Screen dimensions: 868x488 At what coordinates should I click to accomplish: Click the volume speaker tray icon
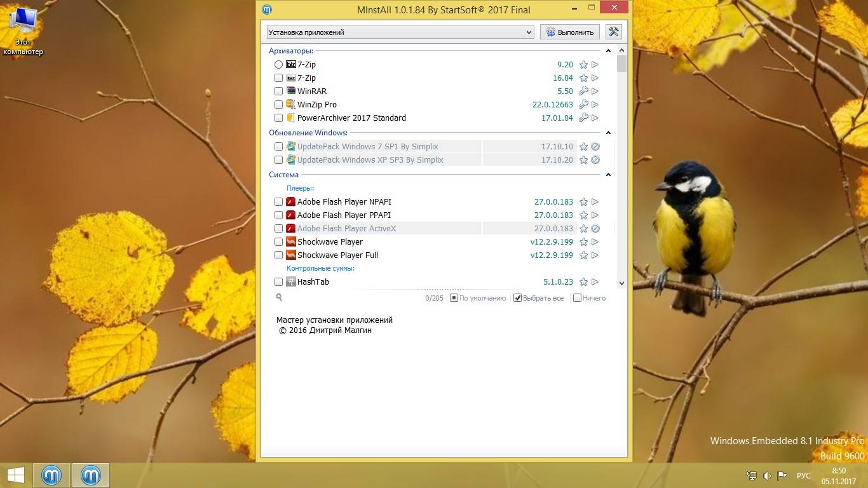767,475
